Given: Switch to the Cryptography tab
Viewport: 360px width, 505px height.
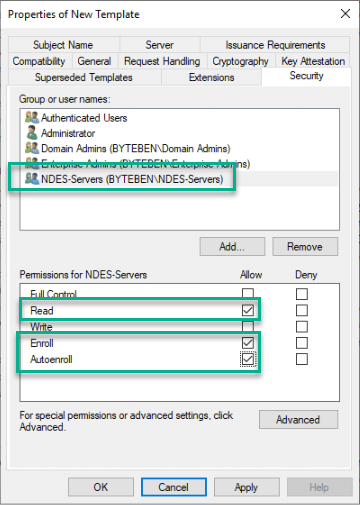Looking at the screenshot, I should tap(241, 61).
